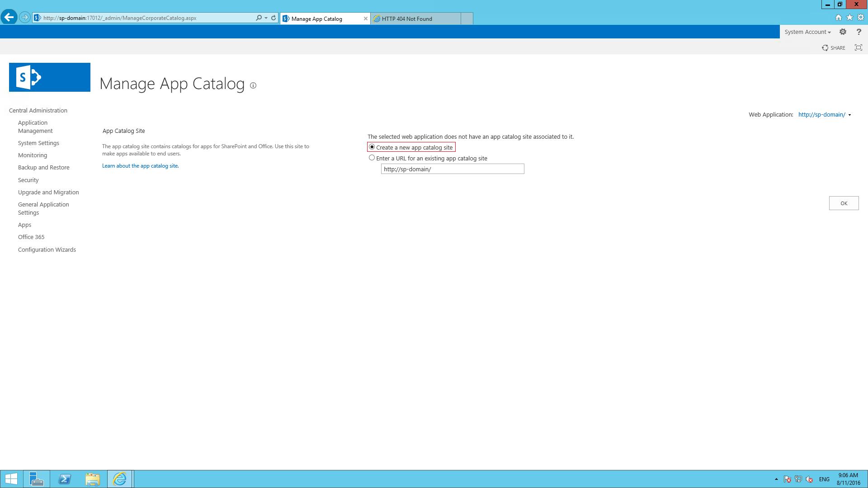
Task: Click info icon next to Manage App Catalog
Action: pyautogui.click(x=253, y=85)
